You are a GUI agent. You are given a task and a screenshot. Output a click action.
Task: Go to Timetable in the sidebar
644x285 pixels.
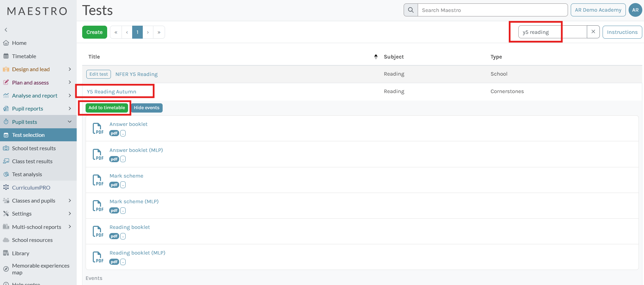click(24, 56)
